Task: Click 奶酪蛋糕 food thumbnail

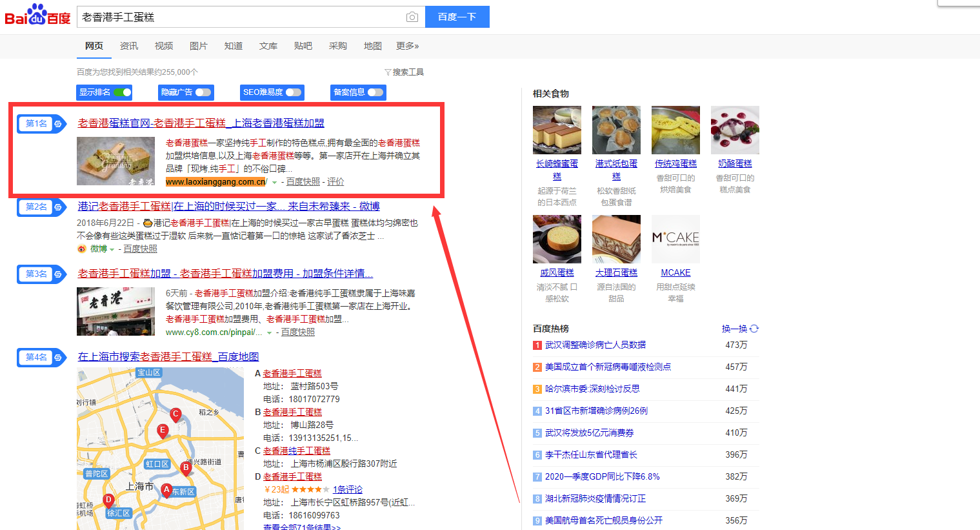Action: pyautogui.click(x=735, y=130)
